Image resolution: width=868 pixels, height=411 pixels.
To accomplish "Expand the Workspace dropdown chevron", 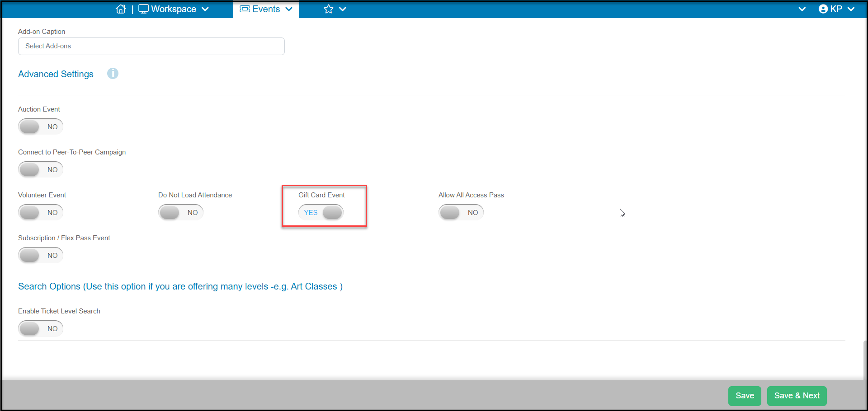I will point(205,9).
